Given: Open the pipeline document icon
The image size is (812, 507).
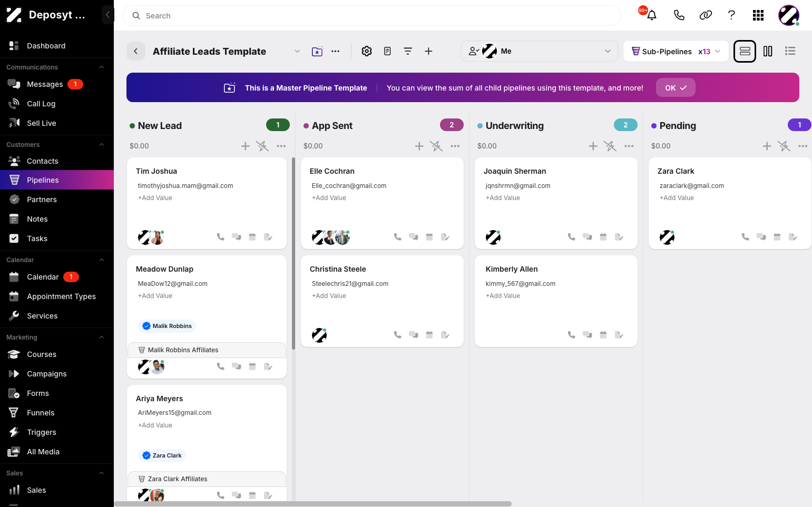Looking at the screenshot, I should point(387,51).
